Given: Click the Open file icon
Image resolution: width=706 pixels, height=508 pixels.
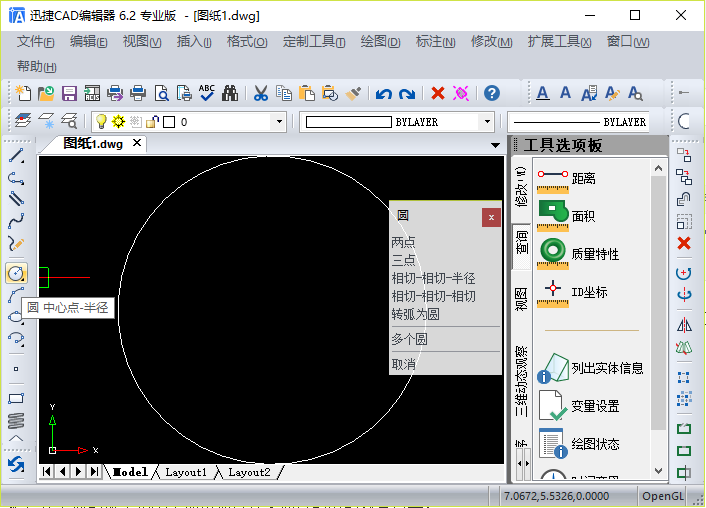Looking at the screenshot, I should (x=46, y=93).
